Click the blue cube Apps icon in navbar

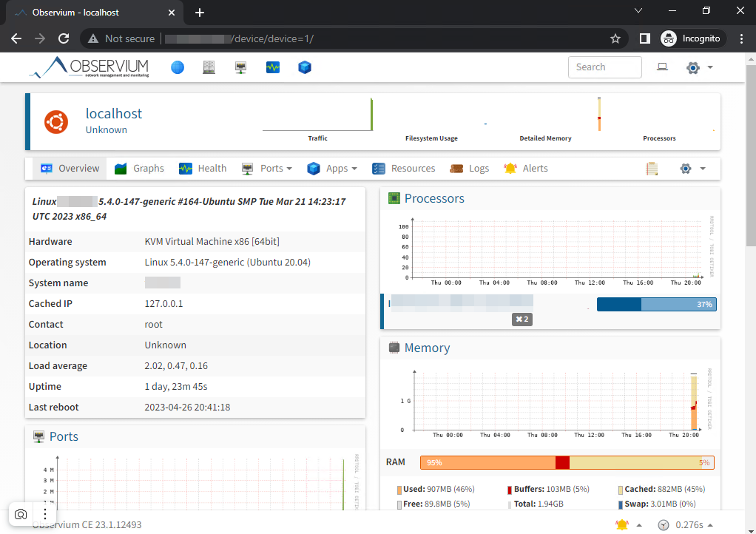(x=305, y=67)
